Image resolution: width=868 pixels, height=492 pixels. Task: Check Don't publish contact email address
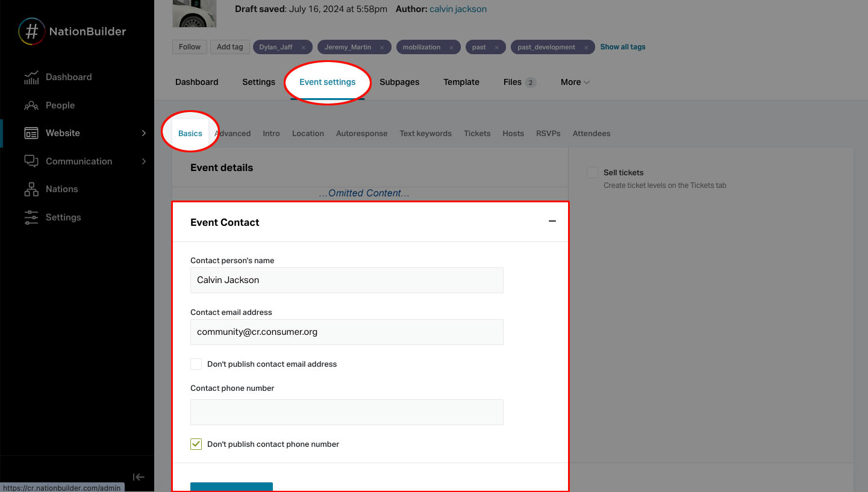point(196,364)
